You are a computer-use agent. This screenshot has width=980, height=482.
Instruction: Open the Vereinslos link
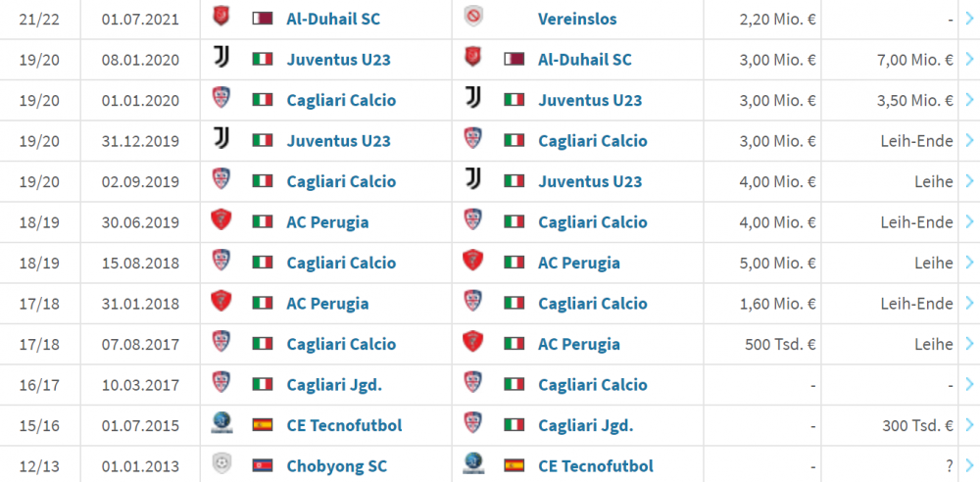click(x=577, y=19)
